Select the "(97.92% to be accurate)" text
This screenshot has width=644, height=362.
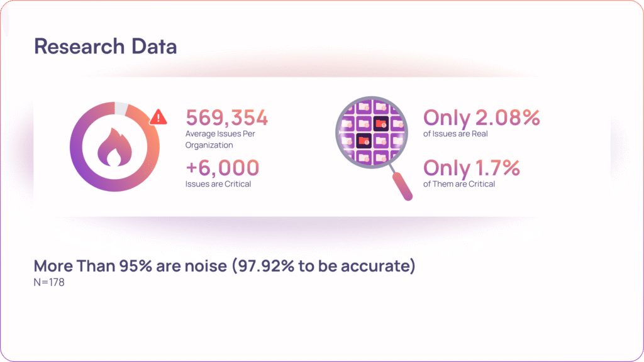(323, 266)
